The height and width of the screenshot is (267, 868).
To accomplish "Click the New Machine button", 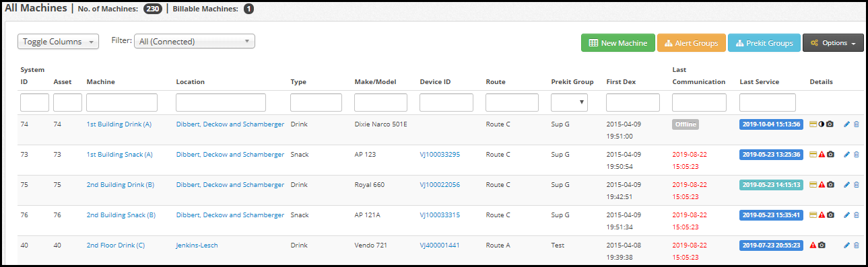I will pos(618,43).
